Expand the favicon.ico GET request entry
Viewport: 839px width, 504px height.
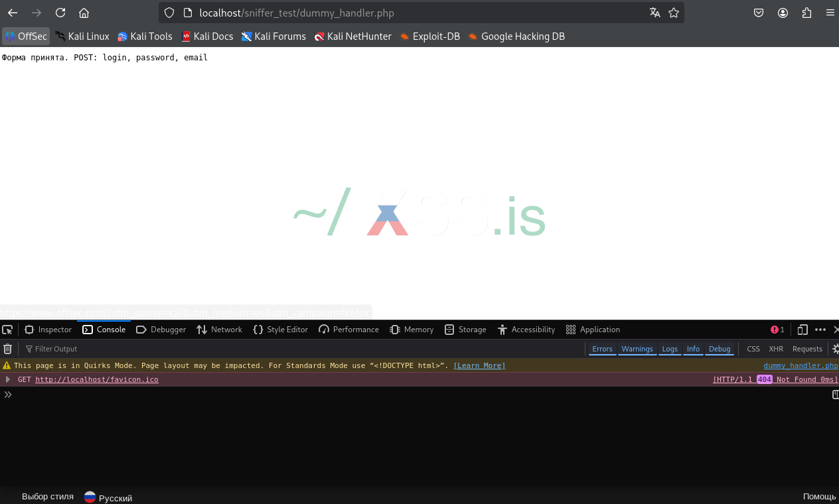point(8,379)
